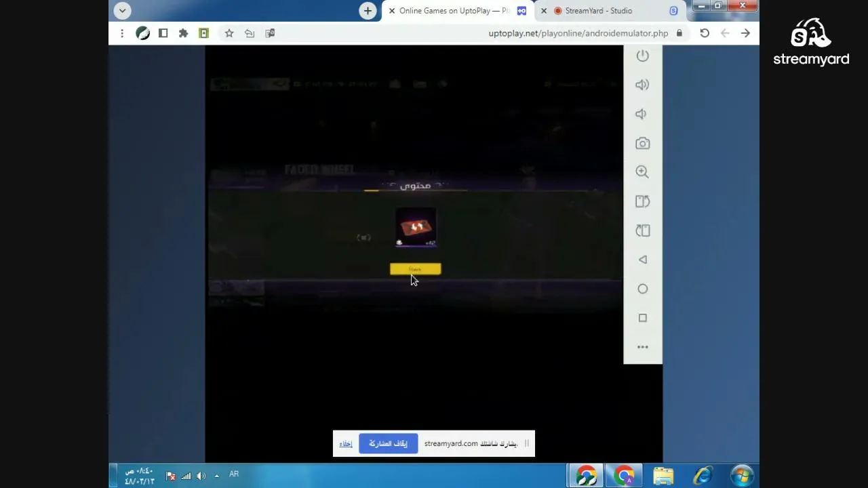
Task: Tap the Android back triangle button
Action: [x=642, y=260]
